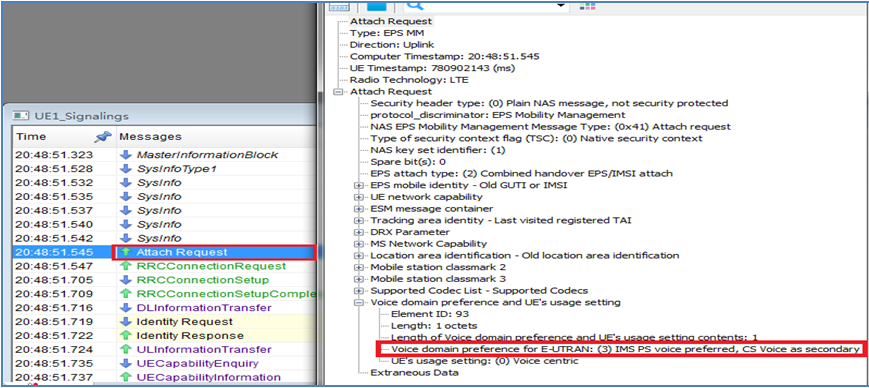Expand Supported Codec List - Supported Codecs

coord(359,290)
